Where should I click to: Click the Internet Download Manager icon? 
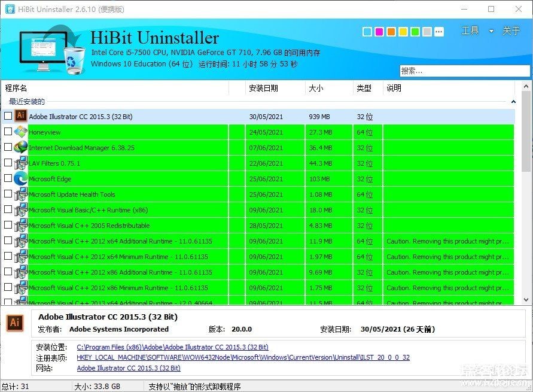pos(21,147)
